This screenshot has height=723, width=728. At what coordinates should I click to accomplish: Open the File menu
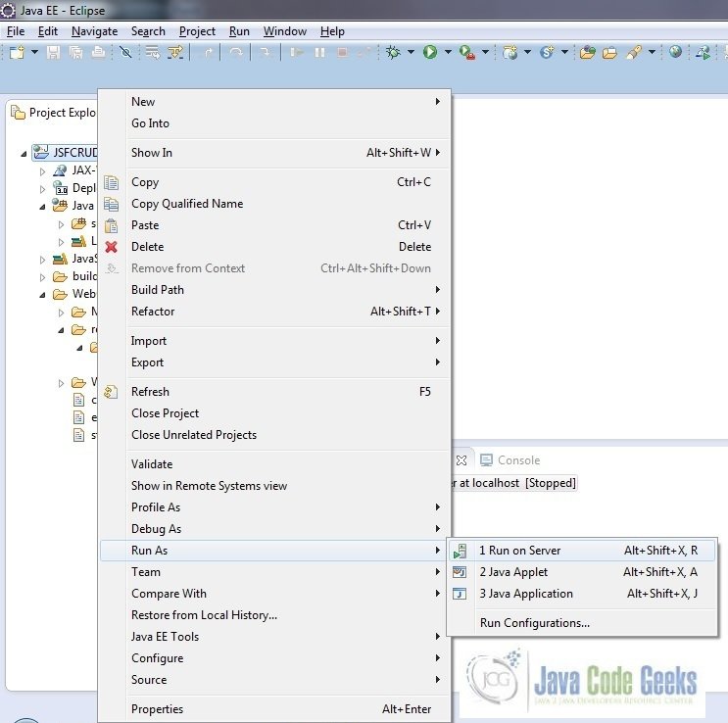(16, 31)
